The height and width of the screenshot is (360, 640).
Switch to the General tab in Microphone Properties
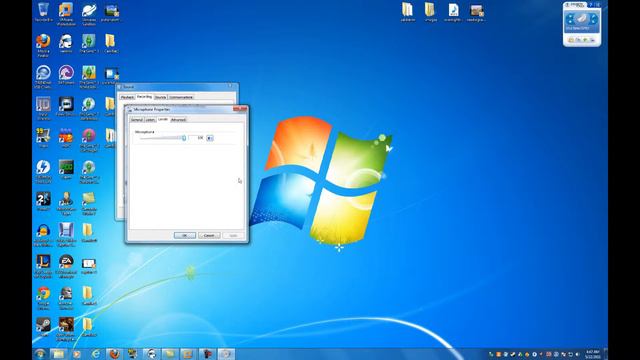click(137, 120)
